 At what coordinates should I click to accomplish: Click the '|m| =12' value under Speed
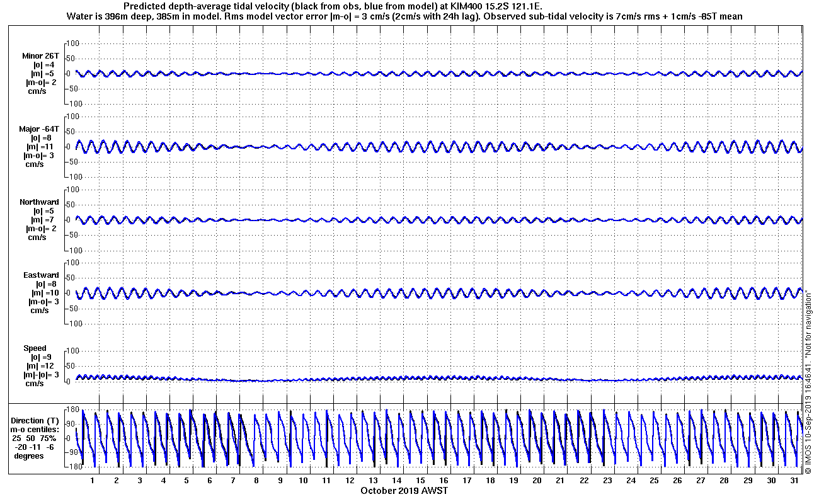pos(40,366)
